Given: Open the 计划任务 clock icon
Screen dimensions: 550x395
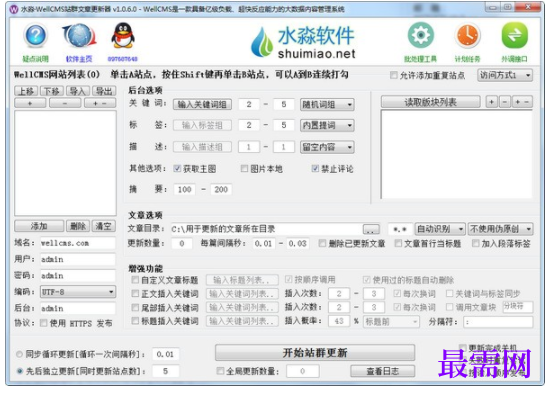Looking at the screenshot, I should [x=467, y=35].
